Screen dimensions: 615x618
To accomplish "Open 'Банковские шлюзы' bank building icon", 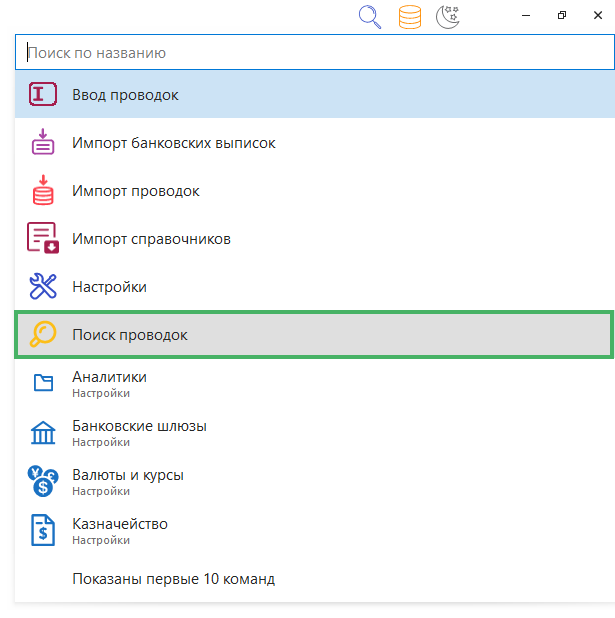I will [43, 432].
